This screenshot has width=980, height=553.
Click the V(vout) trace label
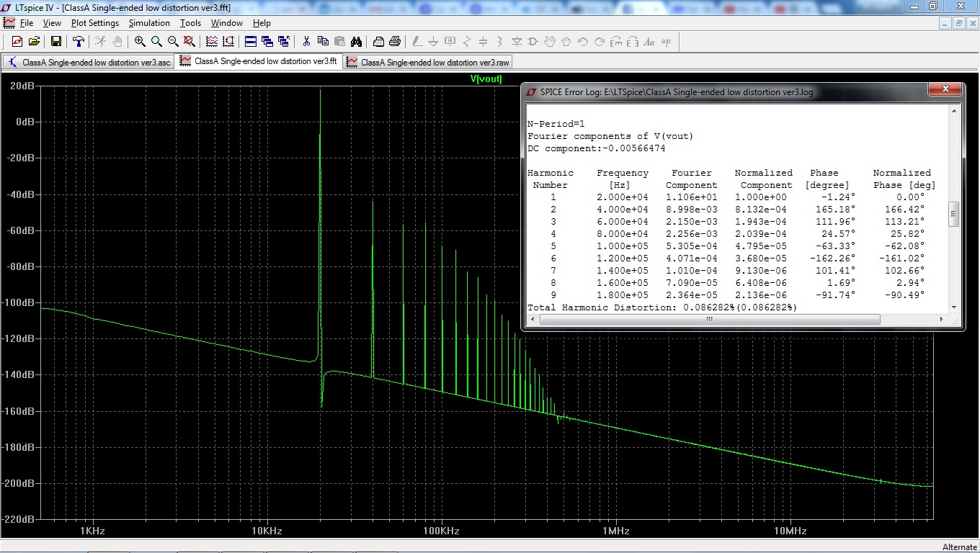tap(486, 79)
